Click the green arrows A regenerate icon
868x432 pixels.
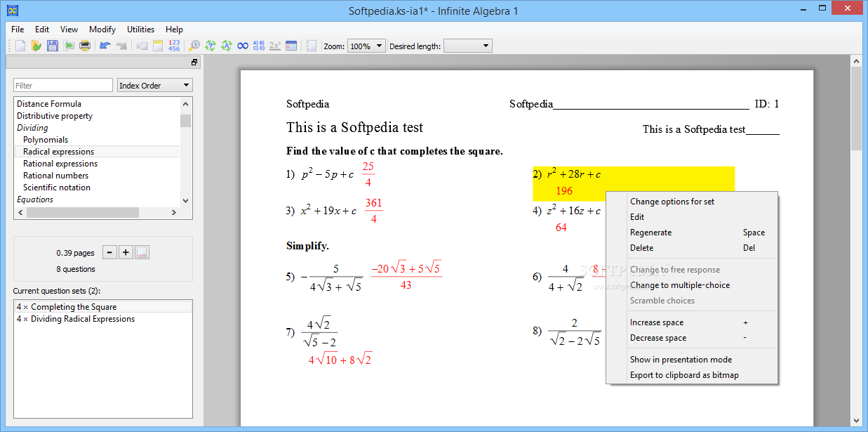[226, 46]
